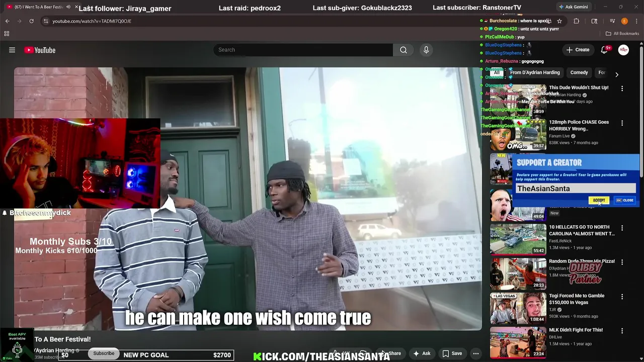Image resolution: width=644 pixels, height=362 pixels.
Task: Accept the Support a Creator code
Action: pos(599,200)
